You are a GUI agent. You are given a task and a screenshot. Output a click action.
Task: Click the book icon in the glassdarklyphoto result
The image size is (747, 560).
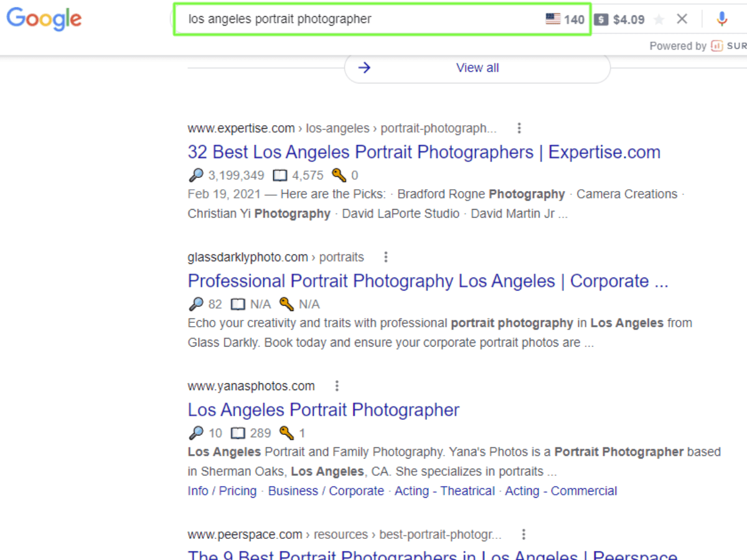pos(238,304)
